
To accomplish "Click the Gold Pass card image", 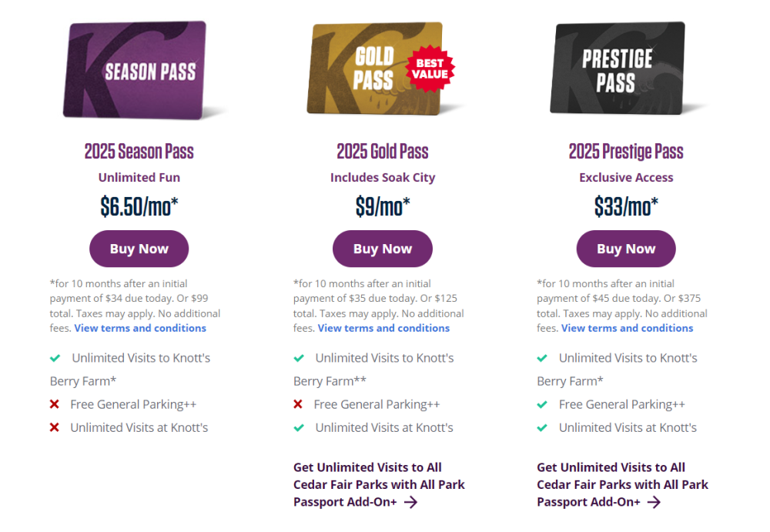I will 374,69.
